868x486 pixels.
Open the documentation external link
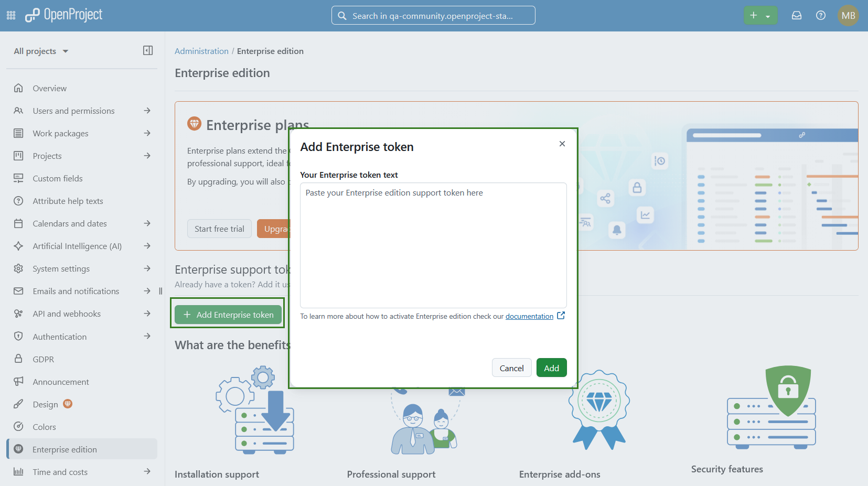[529, 316]
